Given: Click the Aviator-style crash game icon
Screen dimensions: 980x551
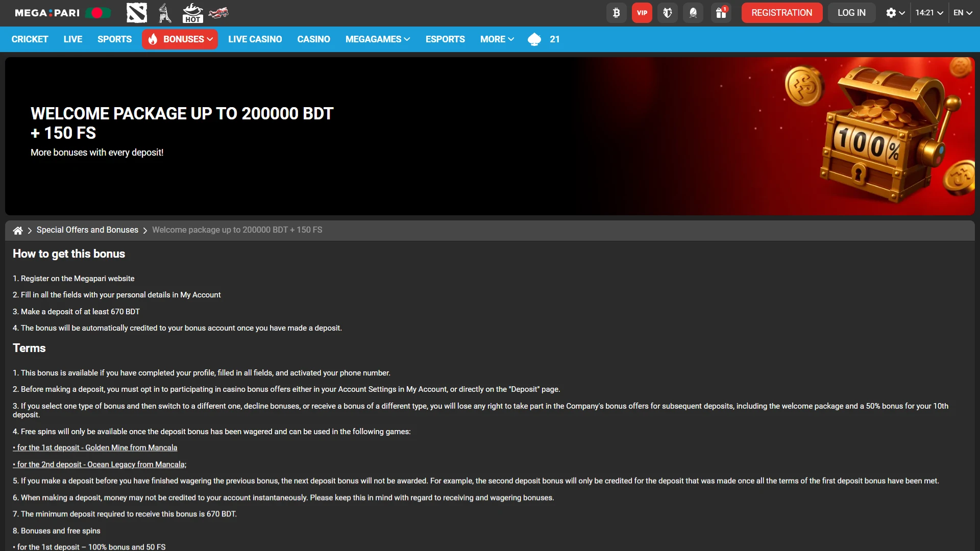Looking at the screenshot, I should (218, 13).
